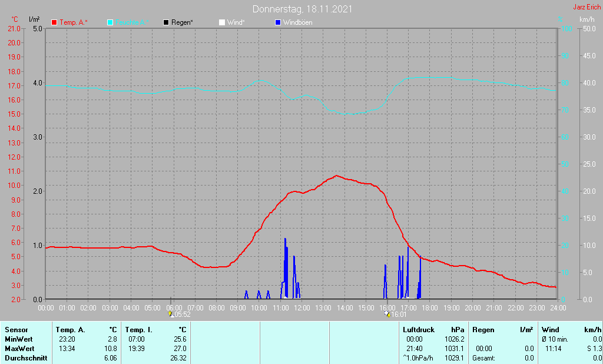Click the sunset time '16:01'

point(399,315)
